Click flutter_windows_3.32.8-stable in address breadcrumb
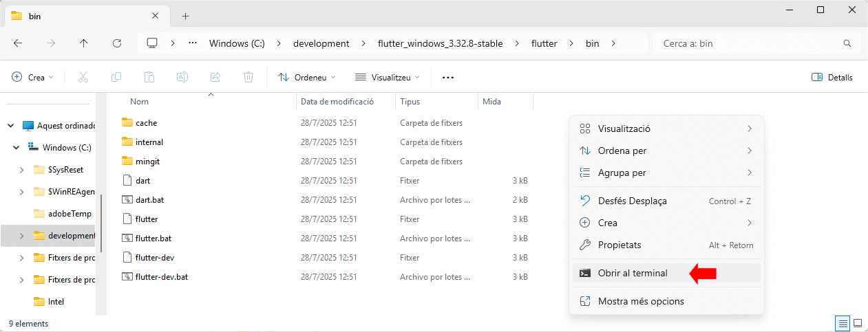This screenshot has width=868, height=332. (x=440, y=43)
